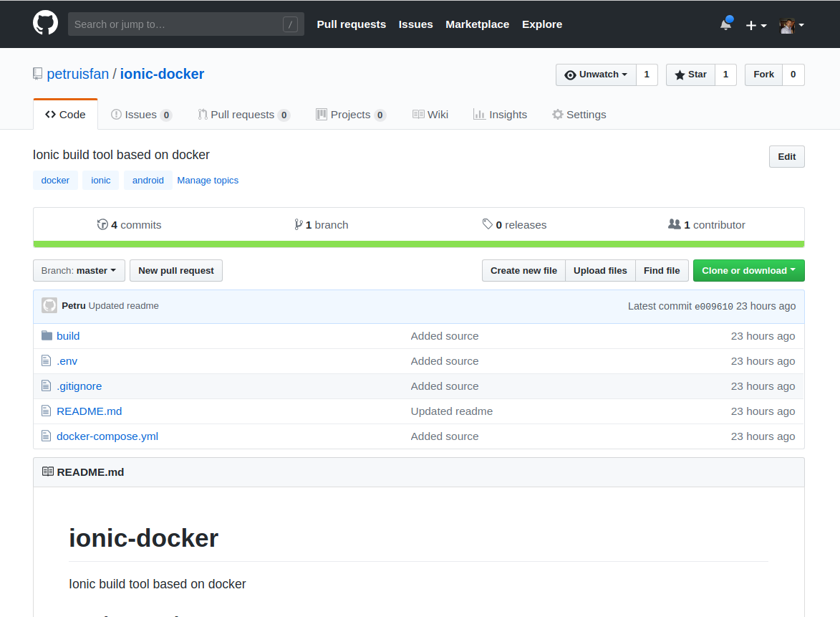Click Pull requests in top navigation
Viewport: 840px width, 617px height.
point(352,24)
